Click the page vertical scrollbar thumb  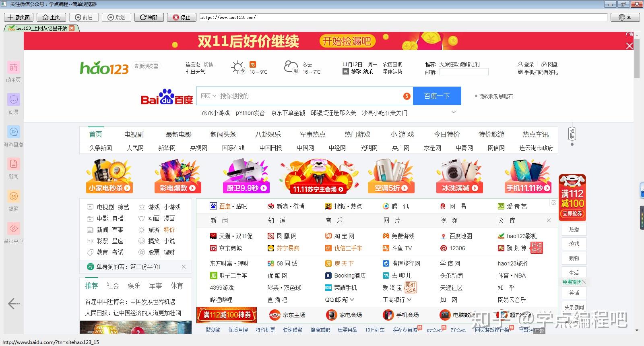pyautogui.click(x=637, y=58)
